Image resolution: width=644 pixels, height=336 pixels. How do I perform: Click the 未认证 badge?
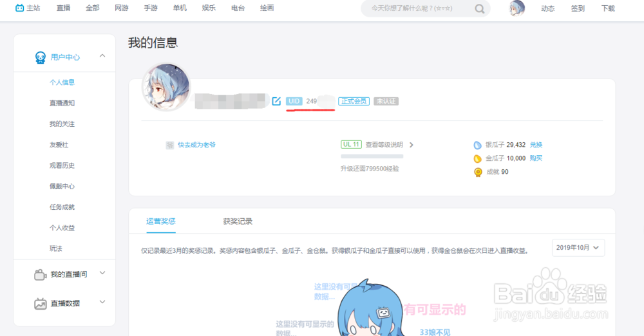(386, 101)
